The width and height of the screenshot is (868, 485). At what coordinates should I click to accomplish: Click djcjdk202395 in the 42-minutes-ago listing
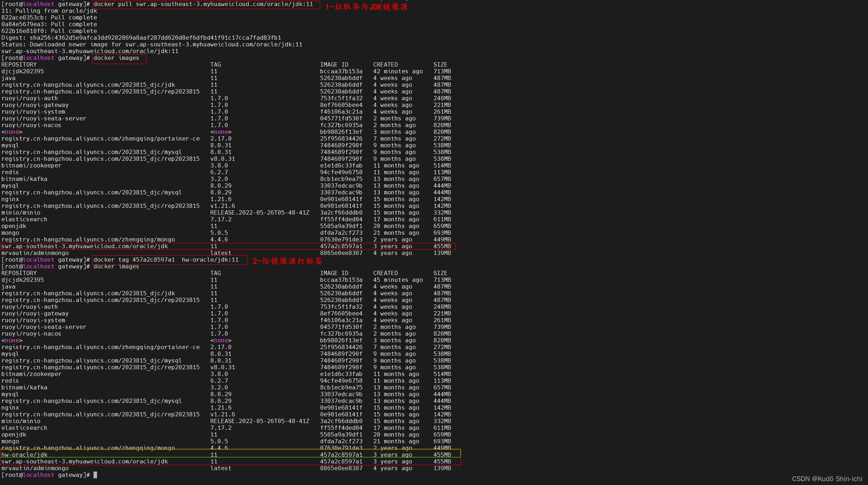tap(23, 72)
